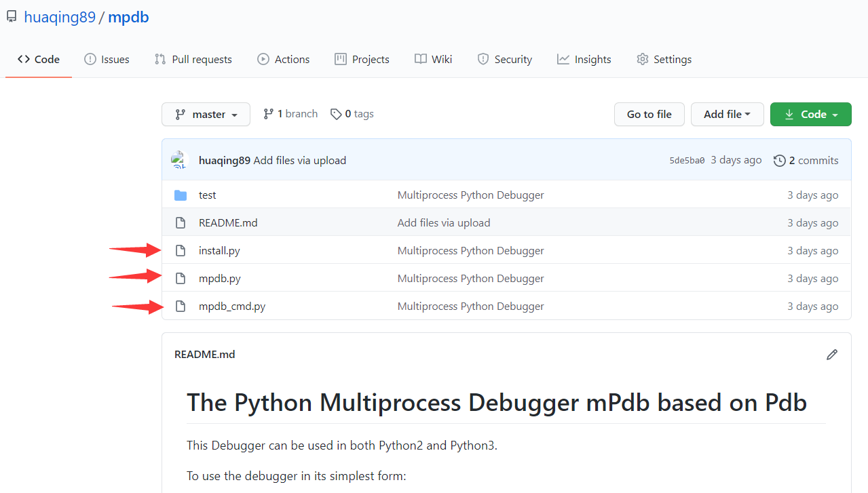Click the pencil icon to edit README

pyautogui.click(x=832, y=355)
